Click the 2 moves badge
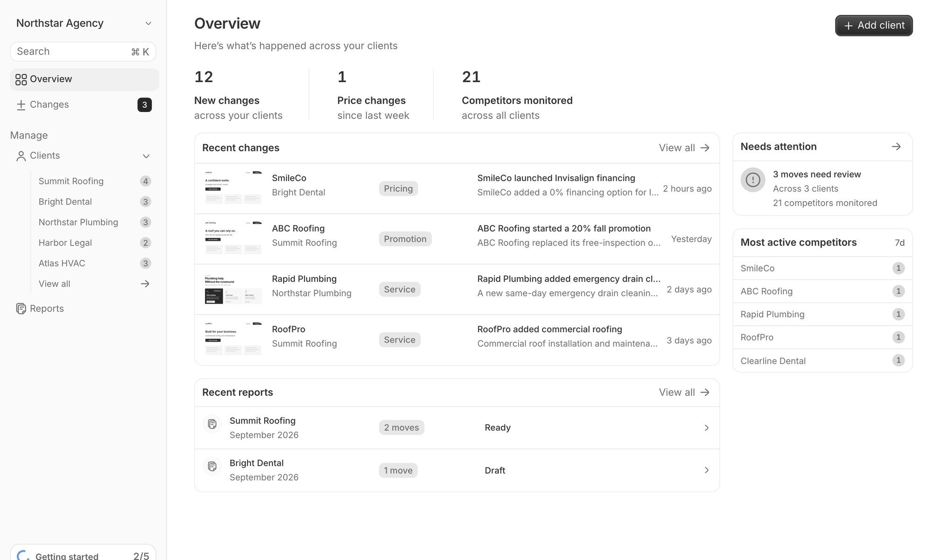Screen dimensions: 941x560 point(401,427)
